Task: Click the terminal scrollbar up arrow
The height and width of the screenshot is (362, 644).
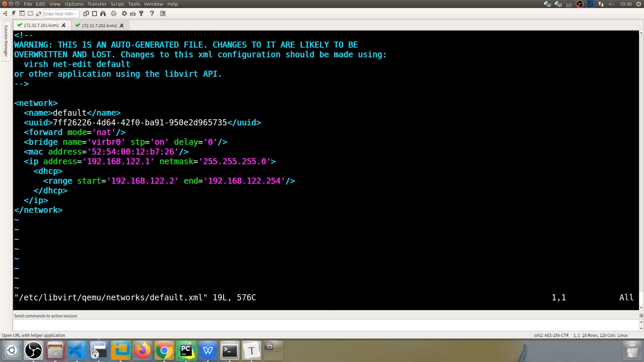Action: (x=641, y=33)
